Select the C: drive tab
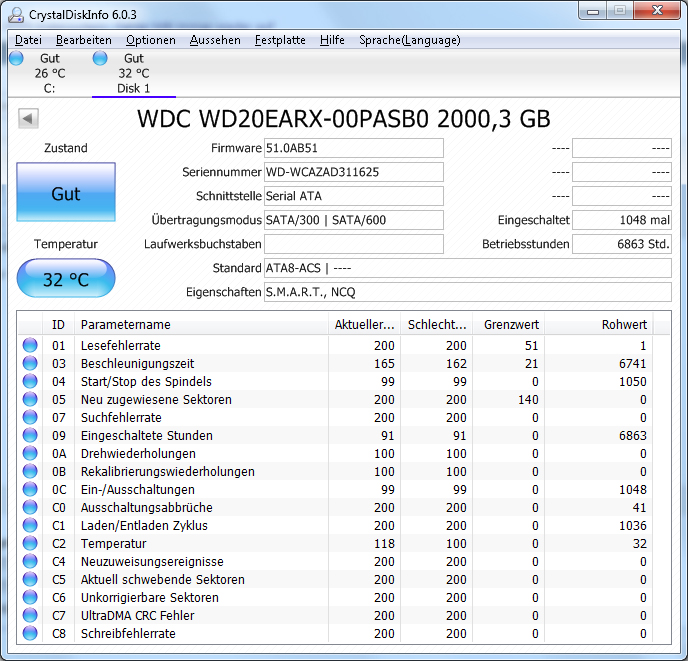 point(49,73)
